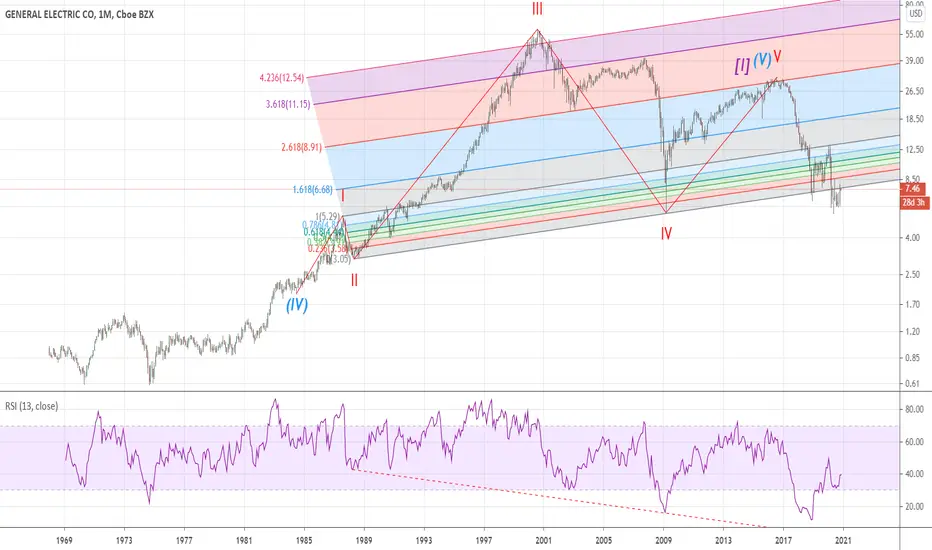Click the 1981 date on time axis

tap(244, 540)
